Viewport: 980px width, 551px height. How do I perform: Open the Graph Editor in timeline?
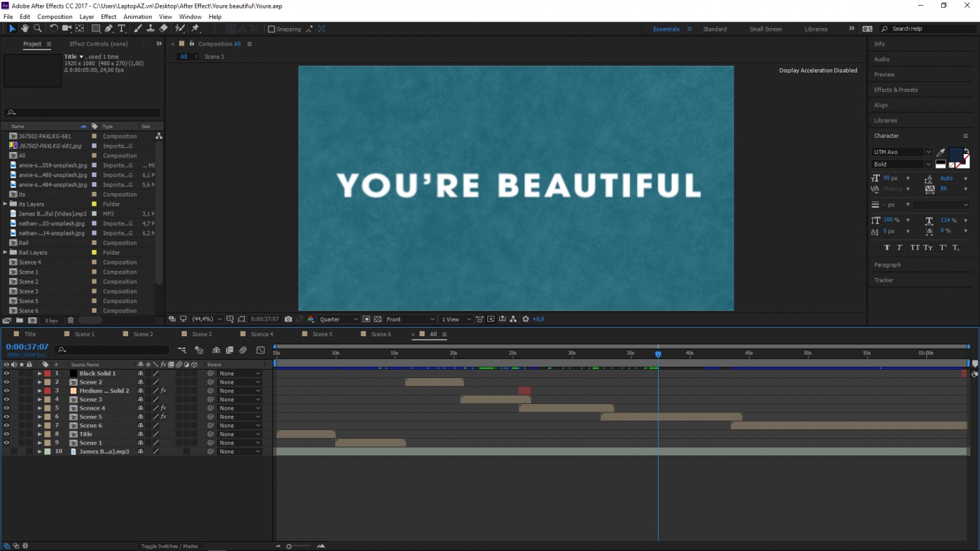pos(261,350)
